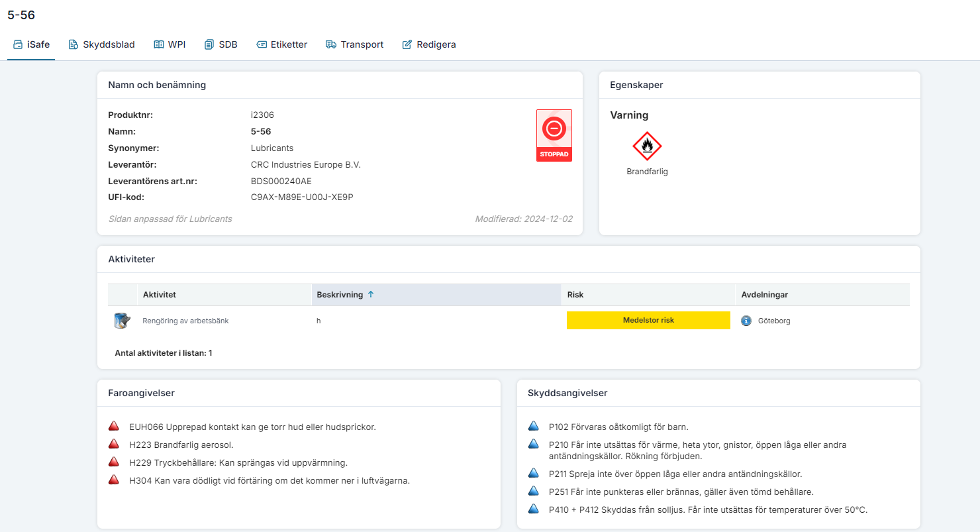
Task: Open the Redigera tab
Action: coord(429,44)
